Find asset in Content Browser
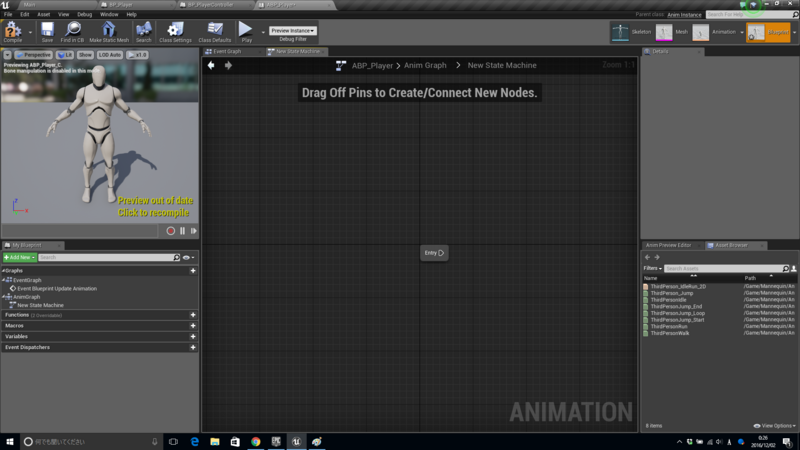 (x=72, y=32)
